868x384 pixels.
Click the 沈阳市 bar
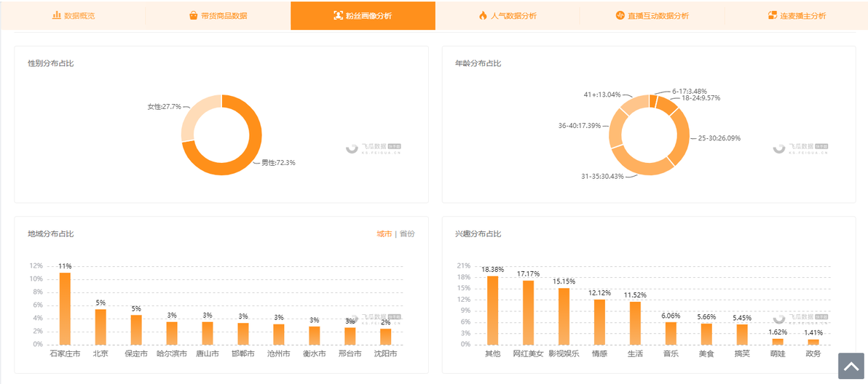click(386, 337)
